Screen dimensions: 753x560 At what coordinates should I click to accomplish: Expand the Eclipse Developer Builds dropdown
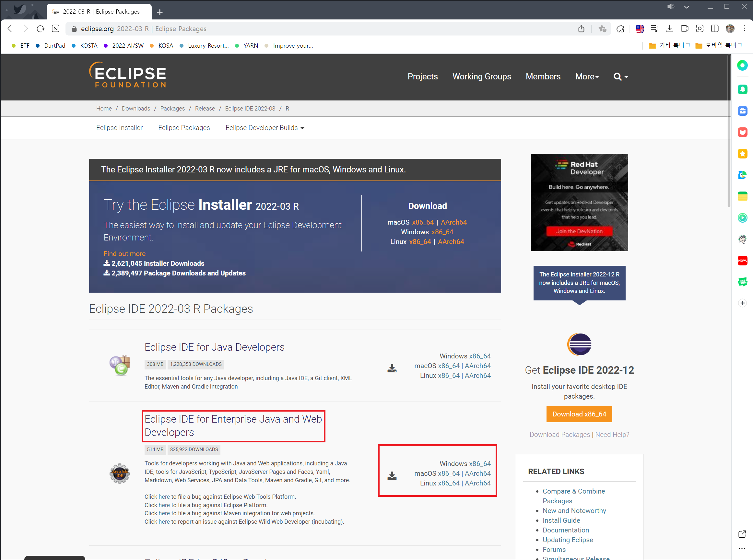[x=265, y=128]
